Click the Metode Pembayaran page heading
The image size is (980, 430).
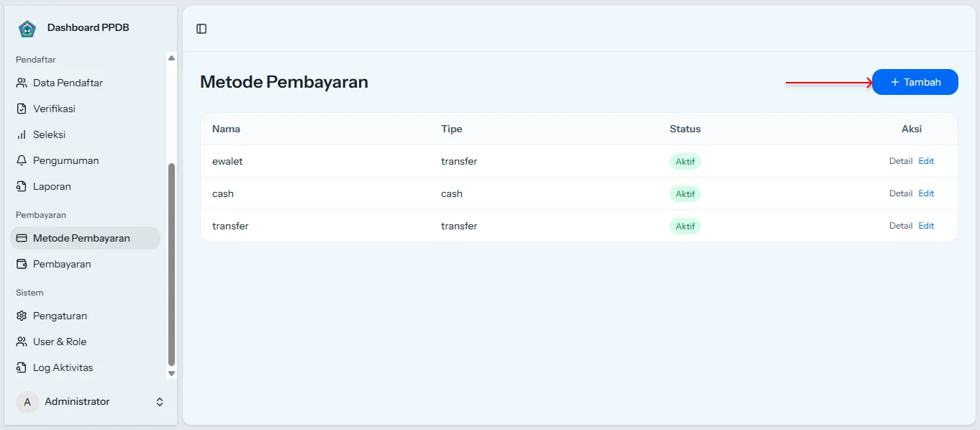(284, 82)
